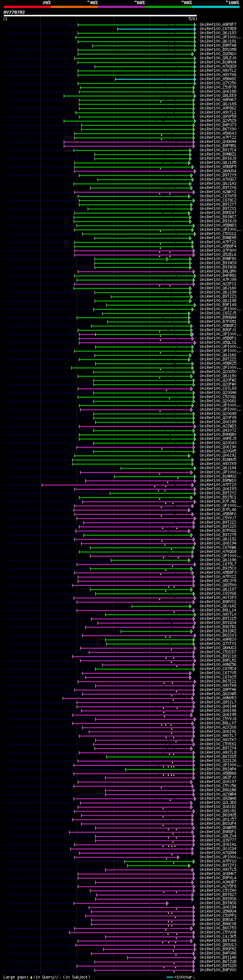Click the red ~20% identity legend bar
Screen dimensions: 243x980
pos(27,7)
